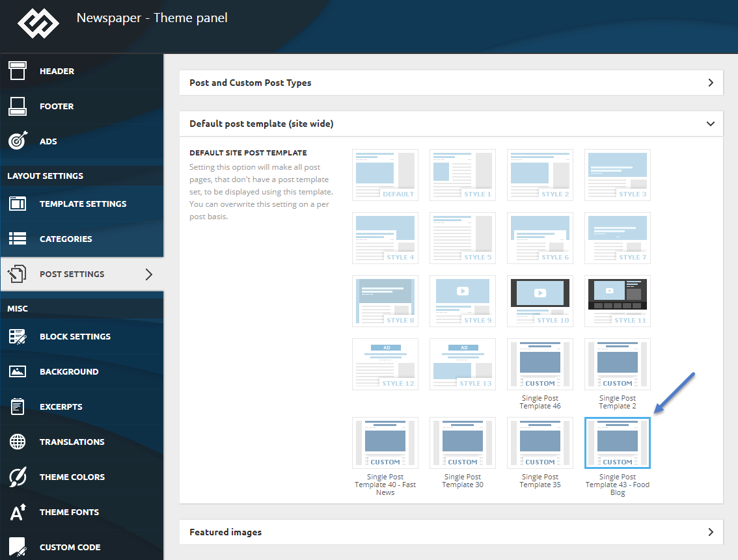
Task: Click the Newspaper - Theme panel title
Action: coord(152,18)
